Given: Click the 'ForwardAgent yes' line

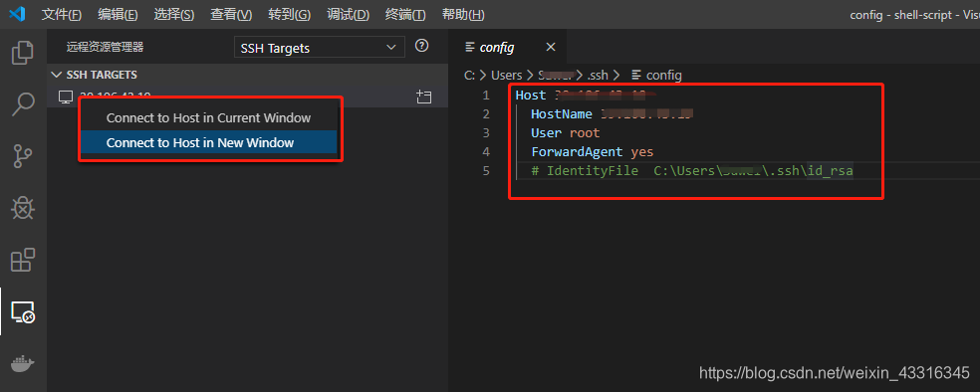Looking at the screenshot, I should (592, 151).
